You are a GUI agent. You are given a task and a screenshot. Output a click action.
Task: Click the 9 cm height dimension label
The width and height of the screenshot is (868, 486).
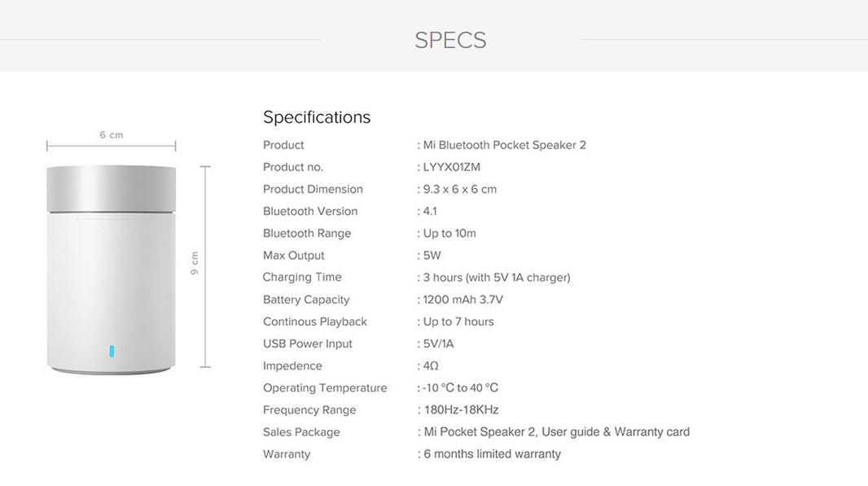195,263
